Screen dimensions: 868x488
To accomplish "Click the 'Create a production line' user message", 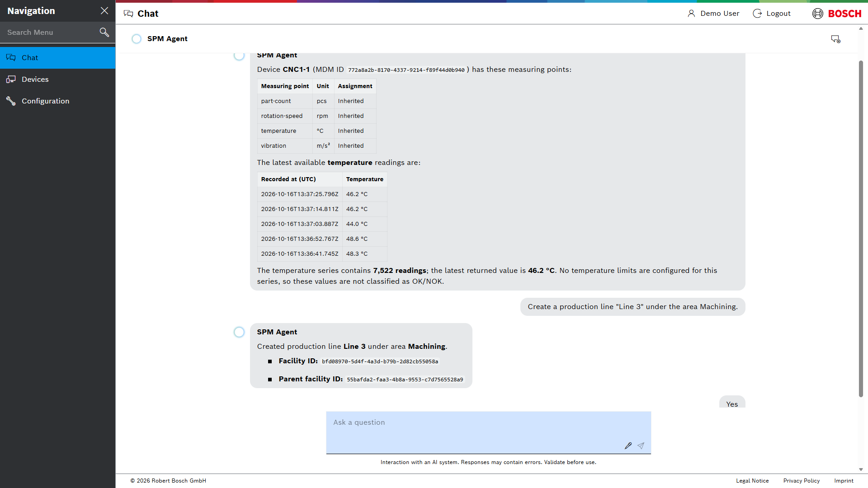I will 632,307.
